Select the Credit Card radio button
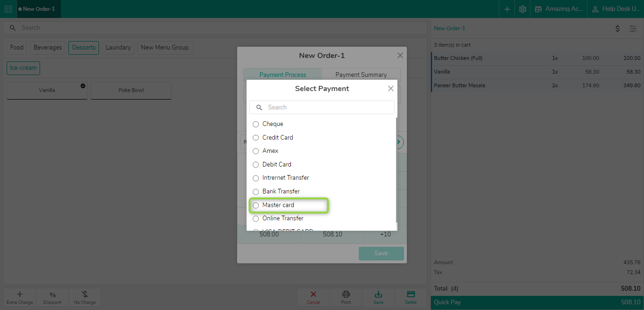The width and height of the screenshot is (644, 310). 256,138
